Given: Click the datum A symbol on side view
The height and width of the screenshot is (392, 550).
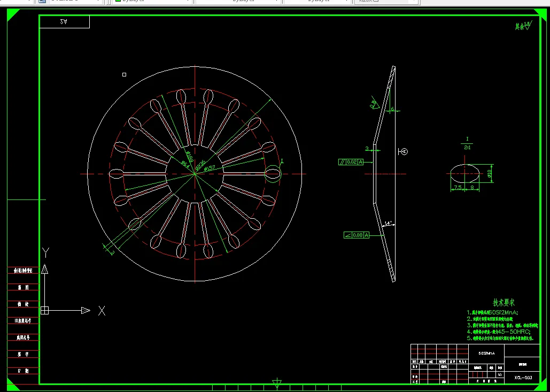Looking at the screenshot, I should click(x=403, y=151).
